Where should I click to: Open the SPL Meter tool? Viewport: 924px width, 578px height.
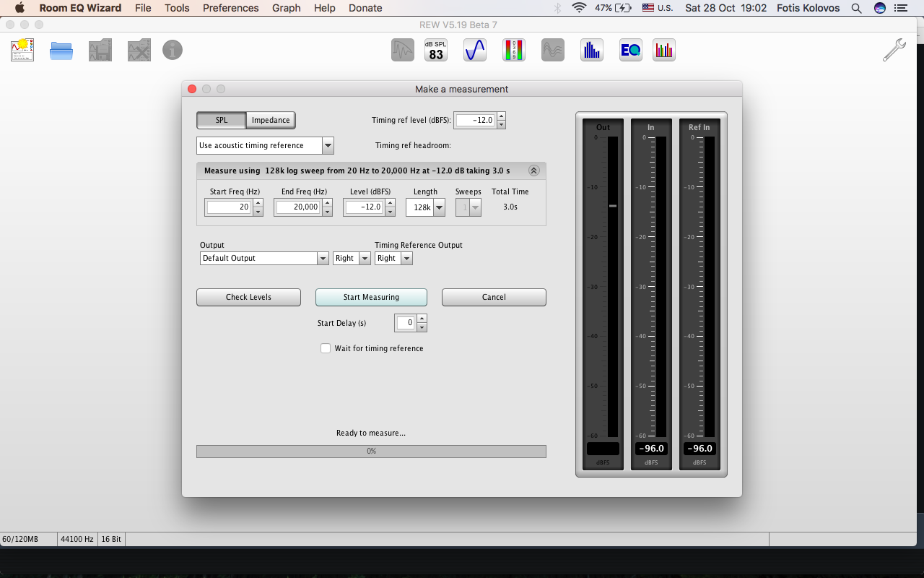point(436,50)
